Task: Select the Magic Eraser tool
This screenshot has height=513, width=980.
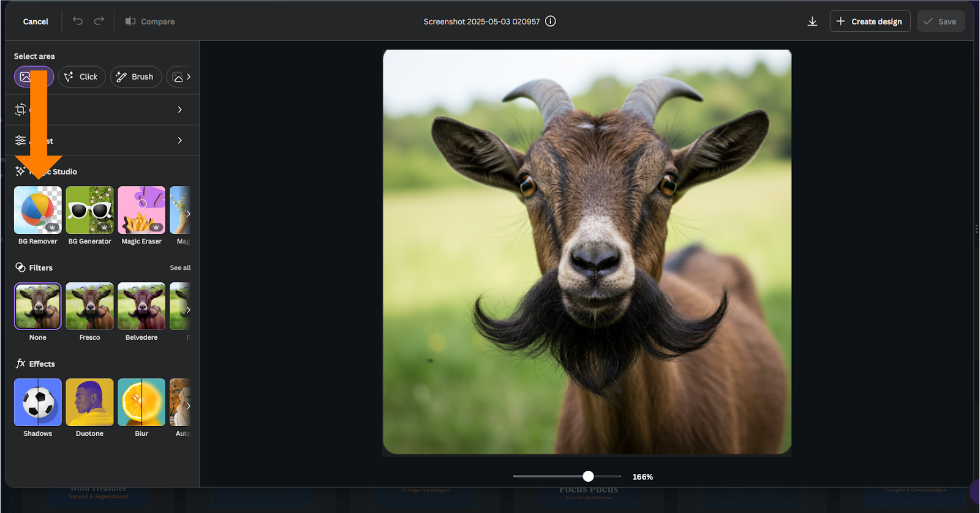Action: pyautogui.click(x=141, y=210)
